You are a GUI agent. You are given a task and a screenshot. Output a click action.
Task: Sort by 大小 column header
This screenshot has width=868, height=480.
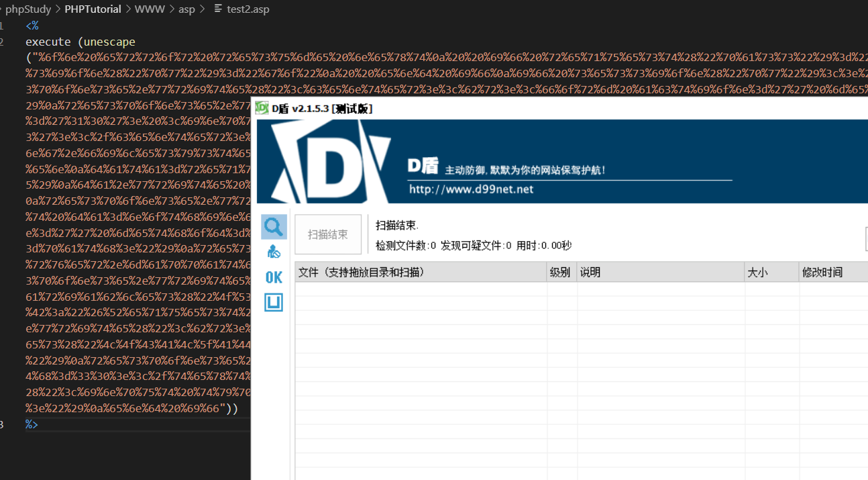772,272
